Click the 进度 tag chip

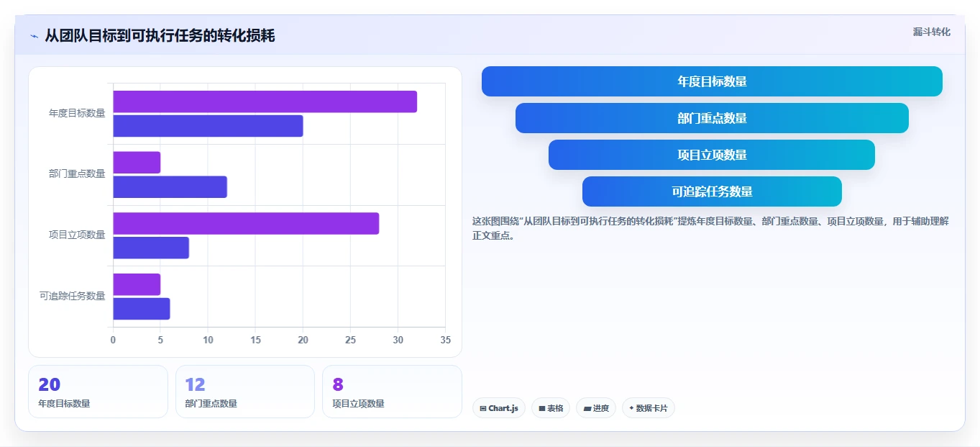click(x=596, y=408)
